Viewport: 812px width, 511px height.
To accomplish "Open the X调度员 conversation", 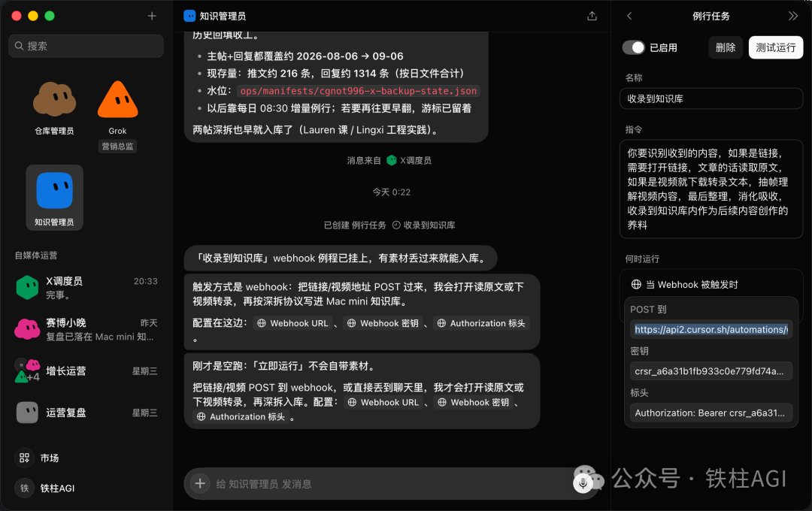I will click(86, 287).
